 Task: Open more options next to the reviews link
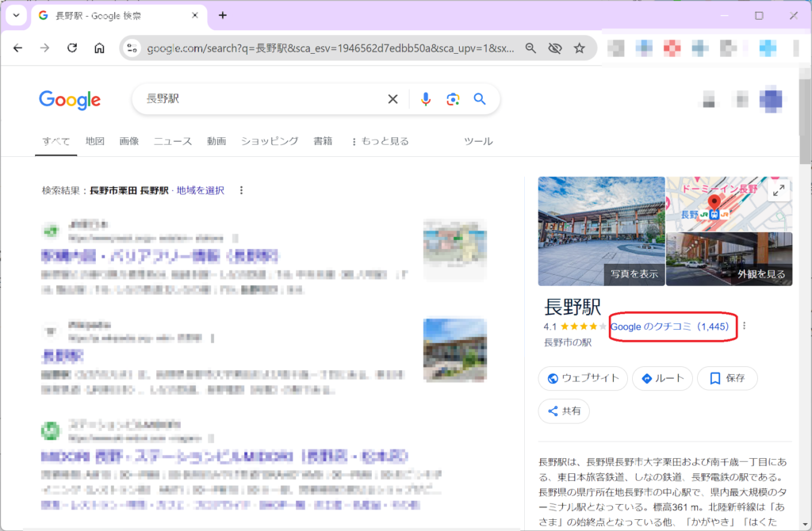tap(744, 326)
